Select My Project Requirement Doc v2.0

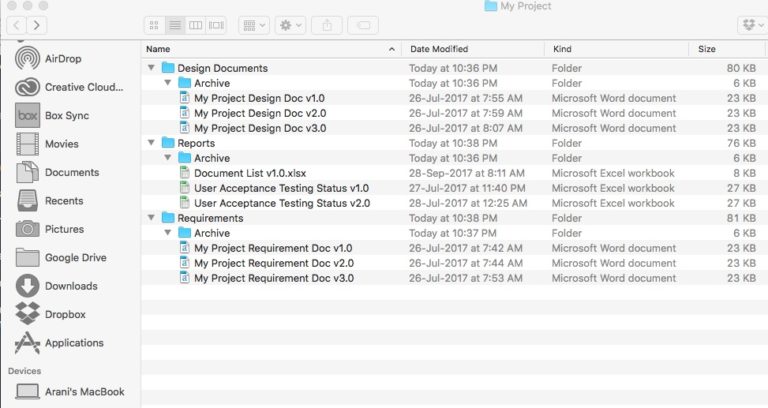274,263
